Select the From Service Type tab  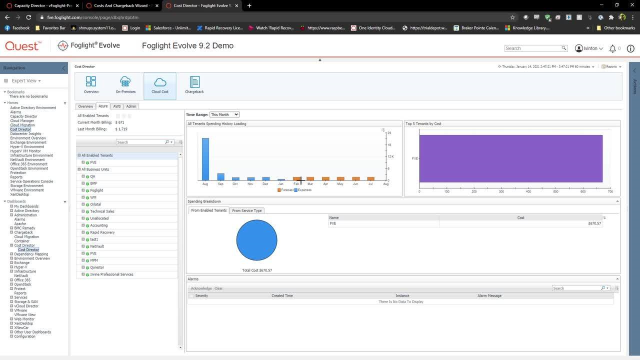[247, 211]
